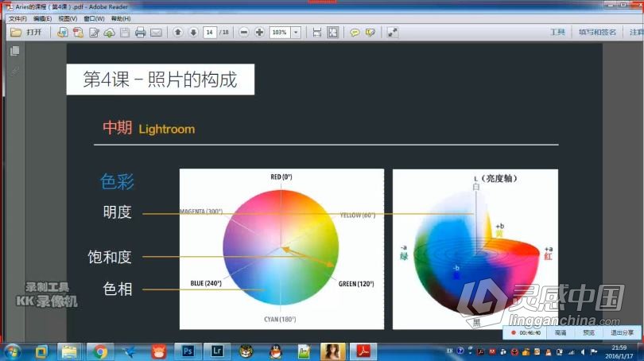Screen dimensions: 644x361
Task: Click the create PDF online icon
Action: (x=63, y=33)
